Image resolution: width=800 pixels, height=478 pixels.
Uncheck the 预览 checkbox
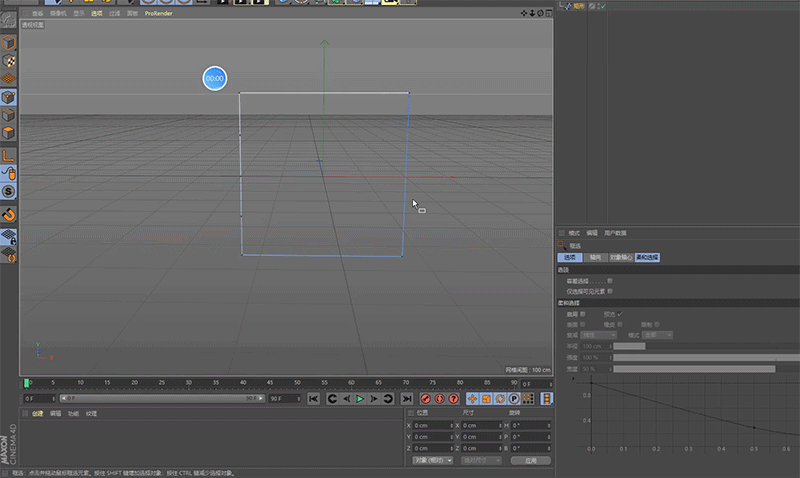(x=619, y=314)
